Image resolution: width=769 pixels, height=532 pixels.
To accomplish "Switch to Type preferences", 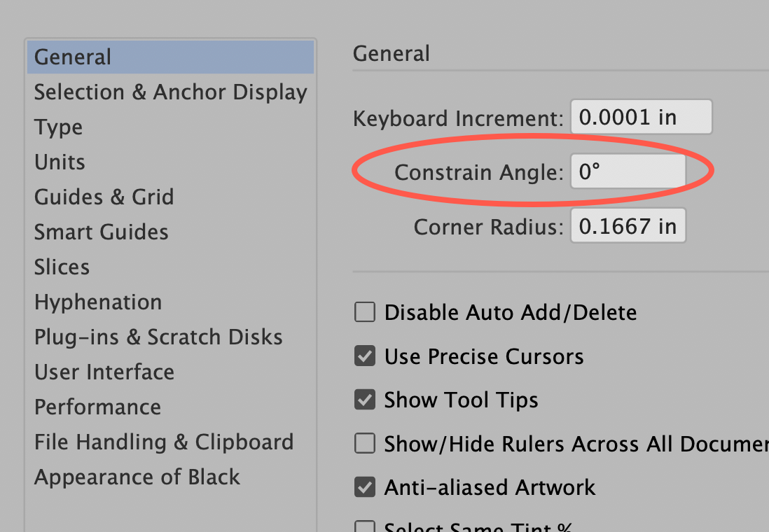I will point(58,127).
